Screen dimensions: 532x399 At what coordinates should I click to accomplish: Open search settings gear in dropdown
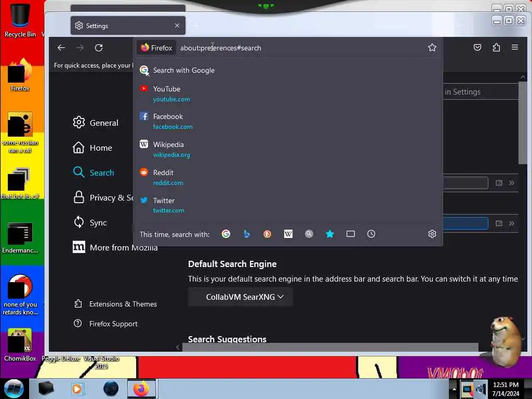pyautogui.click(x=432, y=234)
